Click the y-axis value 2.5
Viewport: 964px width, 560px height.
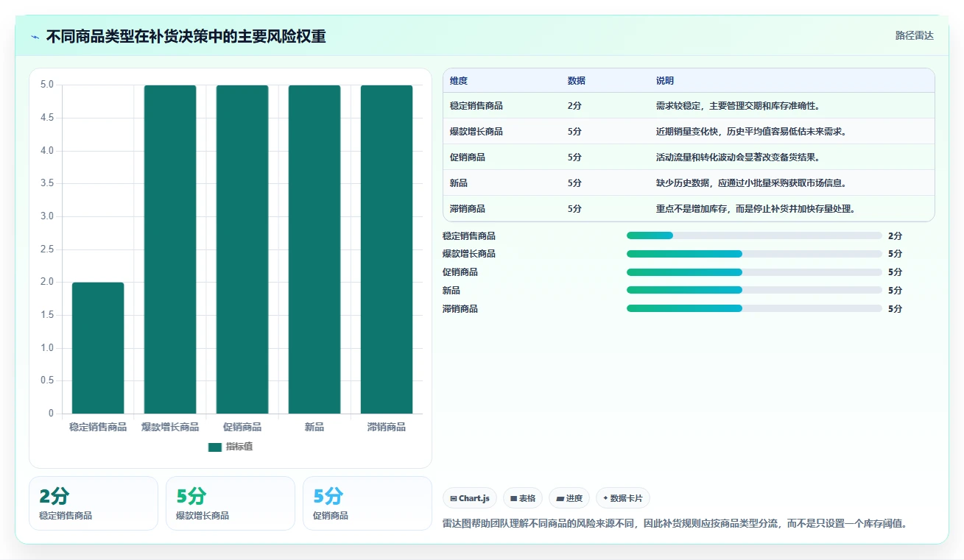pyautogui.click(x=47, y=249)
